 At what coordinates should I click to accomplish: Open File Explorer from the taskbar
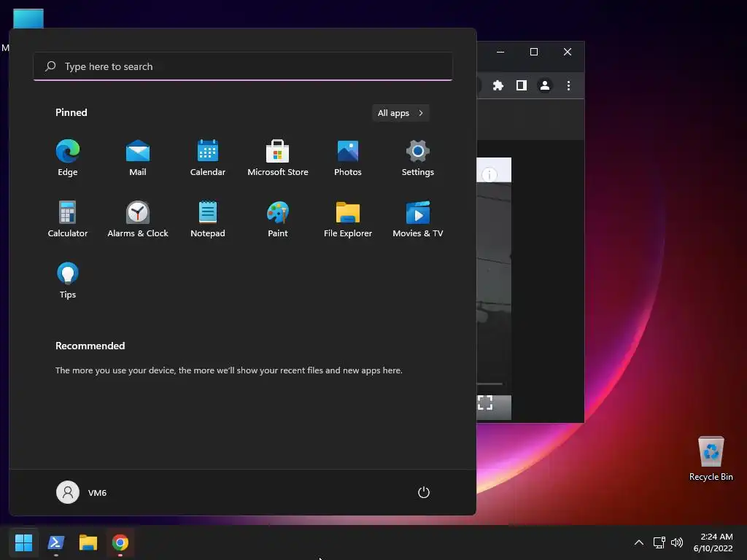88,542
